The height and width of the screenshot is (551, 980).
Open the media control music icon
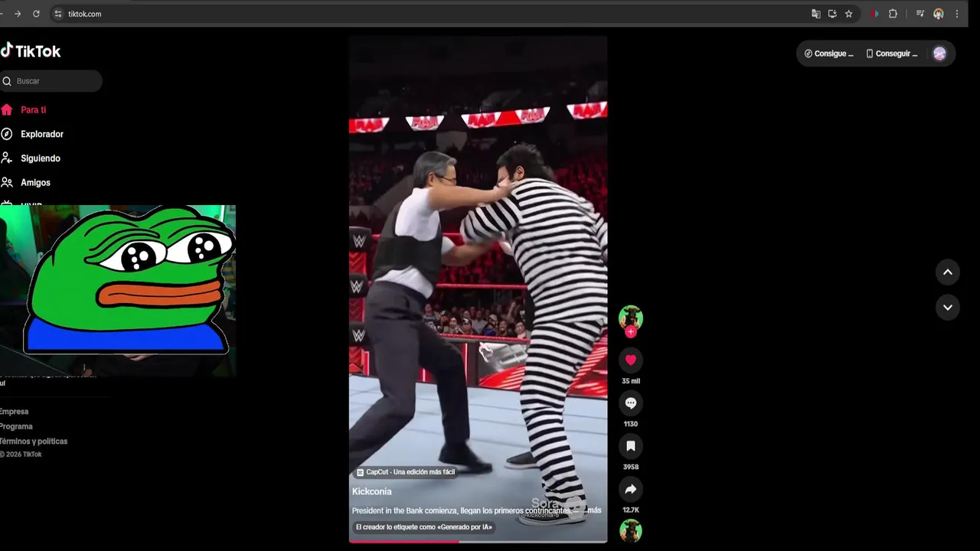[920, 14]
